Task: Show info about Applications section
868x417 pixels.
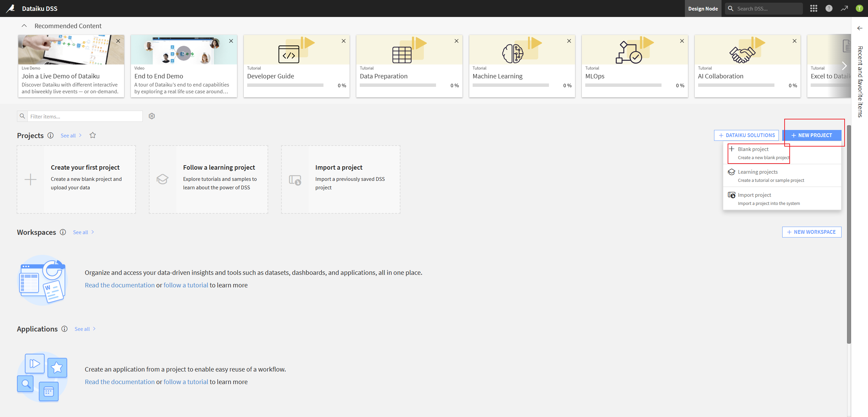Action: [x=64, y=329]
